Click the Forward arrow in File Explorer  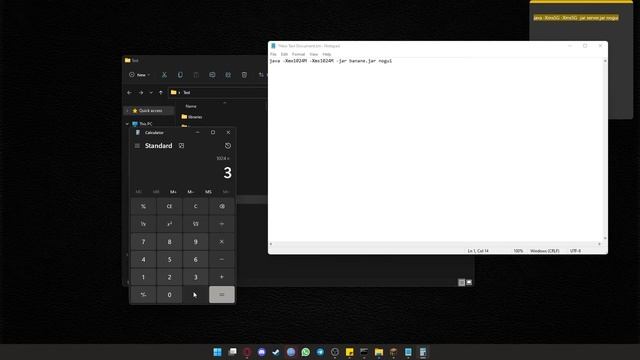[141, 93]
